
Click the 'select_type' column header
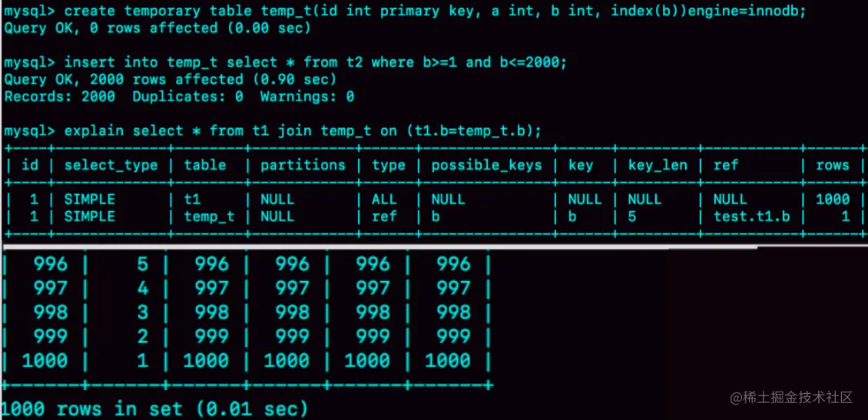111,165
